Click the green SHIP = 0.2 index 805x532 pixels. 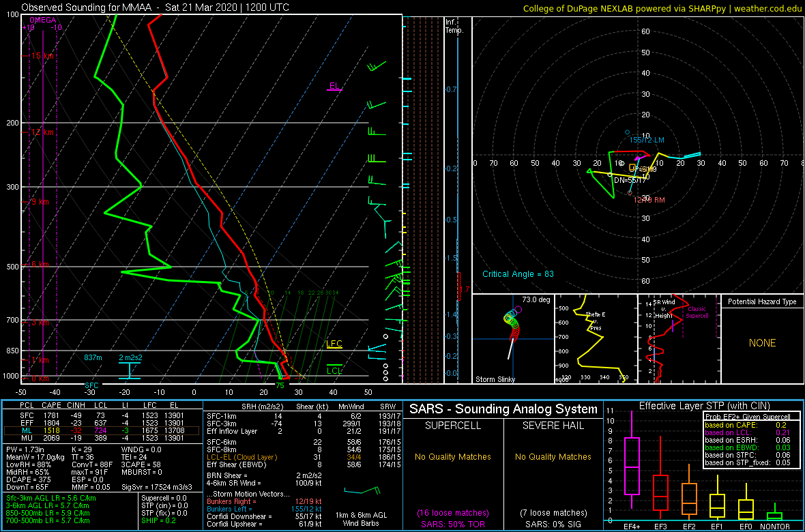click(x=161, y=520)
